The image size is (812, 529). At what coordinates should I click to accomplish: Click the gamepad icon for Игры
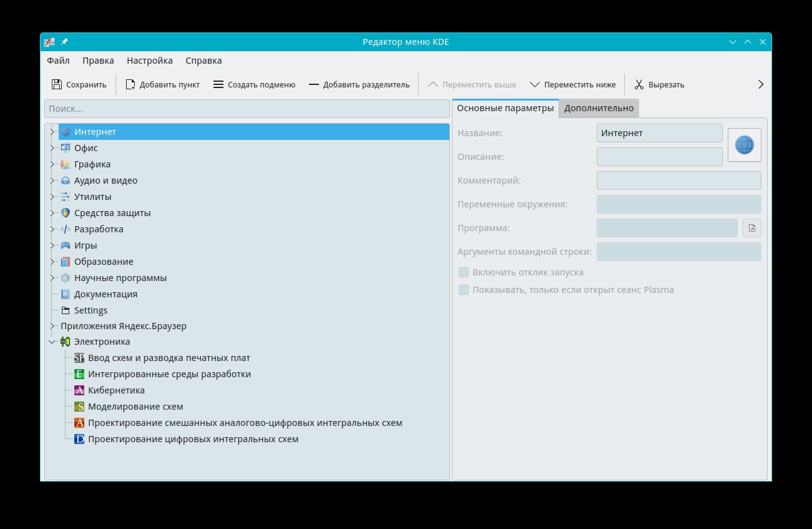[x=66, y=245]
